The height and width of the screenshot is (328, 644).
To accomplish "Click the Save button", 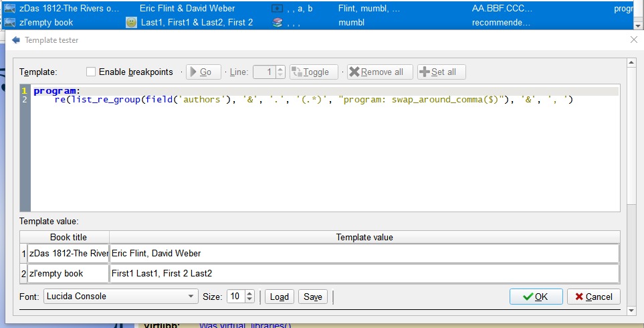I will [x=312, y=297].
